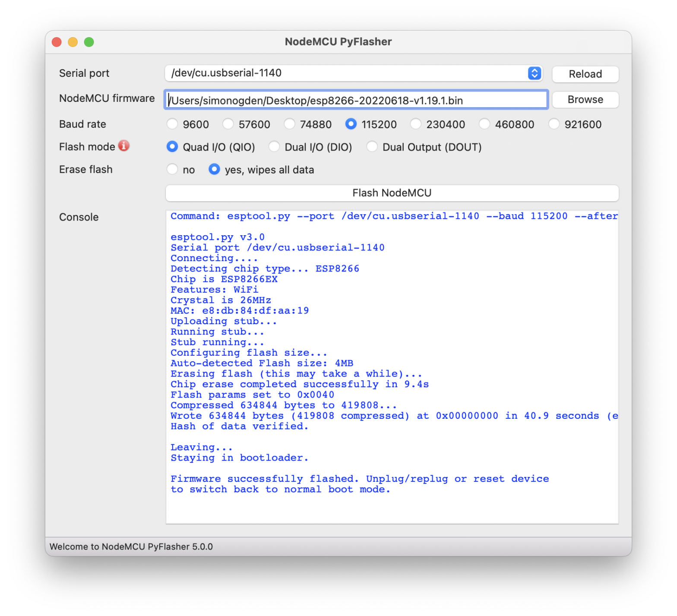Start flashing with Flash NodeMCU button
This screenshot has height=616, width=677.
click(x=392, y=193)
